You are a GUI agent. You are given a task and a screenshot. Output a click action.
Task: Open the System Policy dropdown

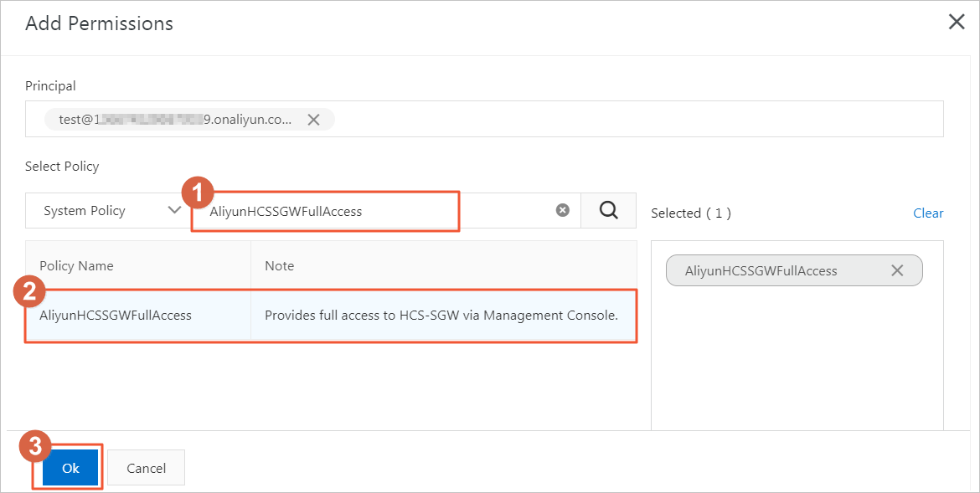[107, 211]
